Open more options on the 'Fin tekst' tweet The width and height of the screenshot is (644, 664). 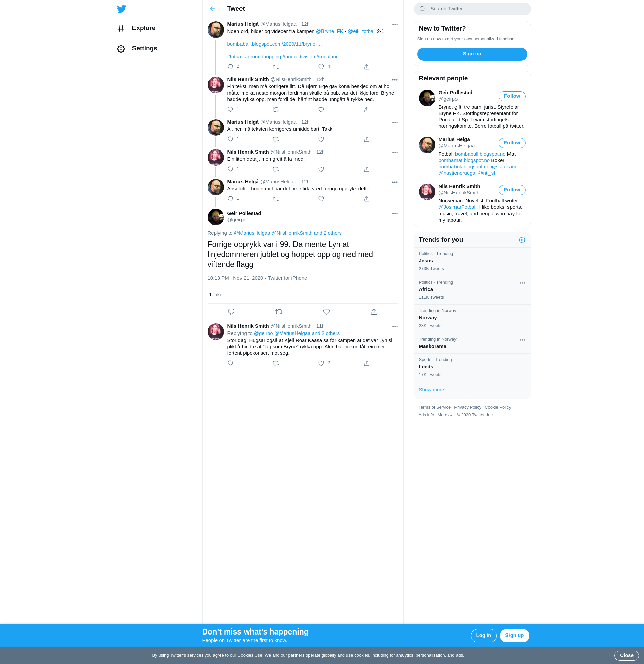tap(395, 80)
